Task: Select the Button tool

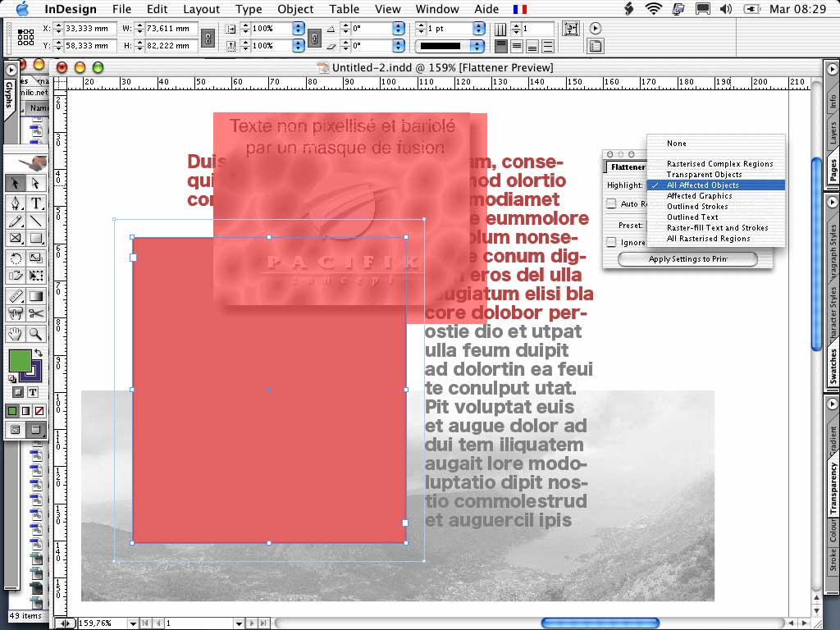Action: [16, 313]
